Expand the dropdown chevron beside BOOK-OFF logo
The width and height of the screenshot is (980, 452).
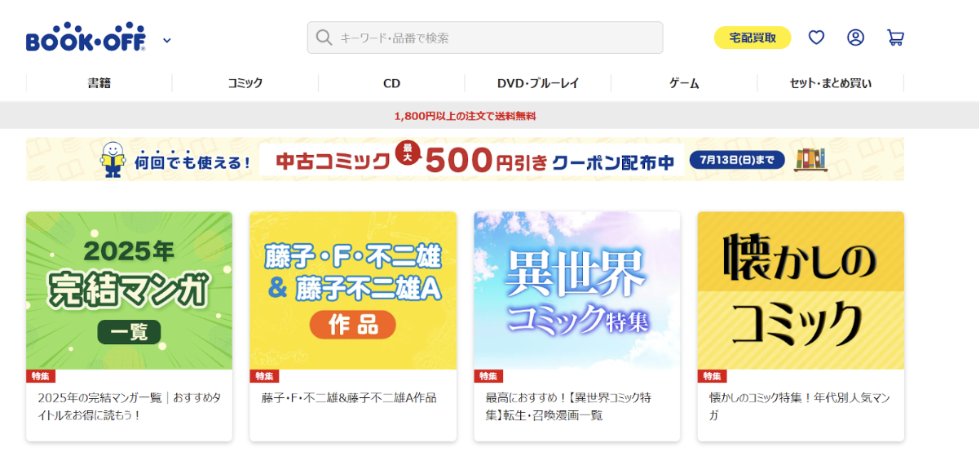click(166, 40)
